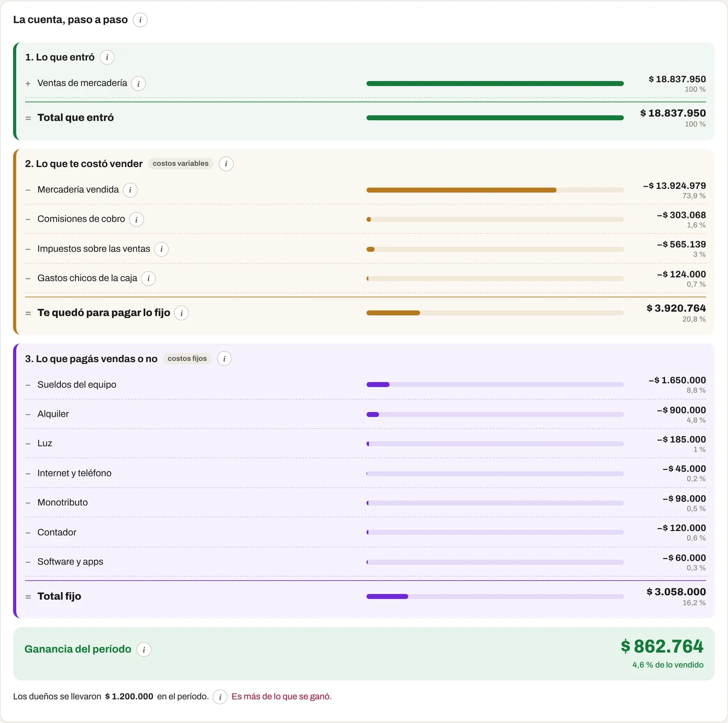
Task: Click the '$ 3.920.764' amount
Action: tap(676, 308)
